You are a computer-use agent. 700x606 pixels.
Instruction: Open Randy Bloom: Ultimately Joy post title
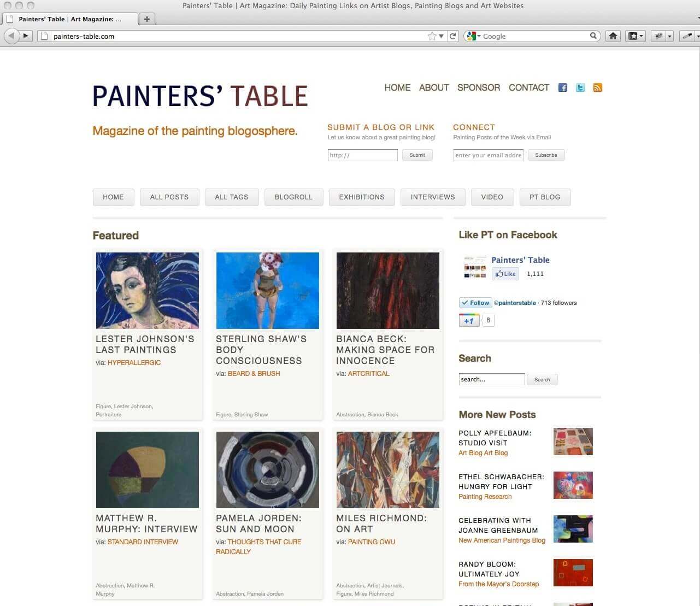tap(489, 569)
